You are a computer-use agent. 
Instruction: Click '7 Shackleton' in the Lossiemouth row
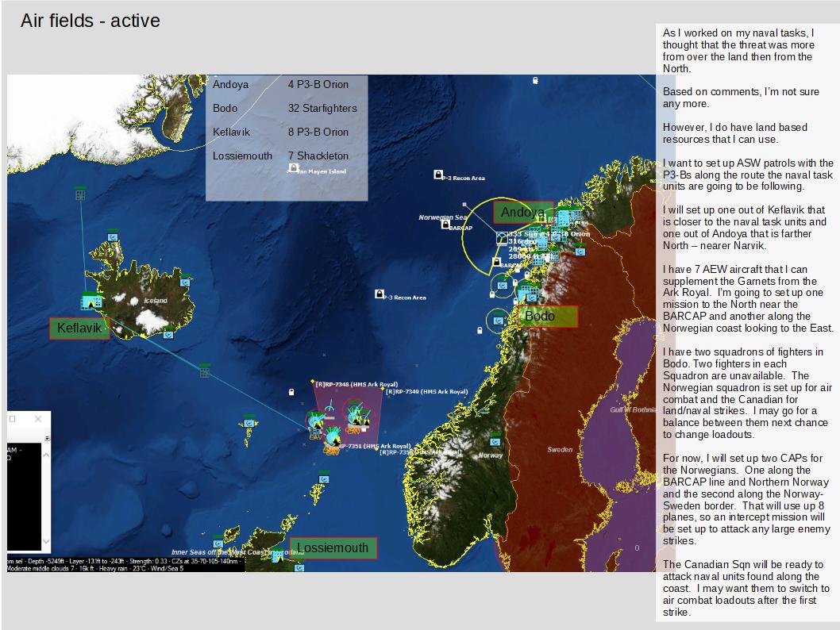pos(318,156)
